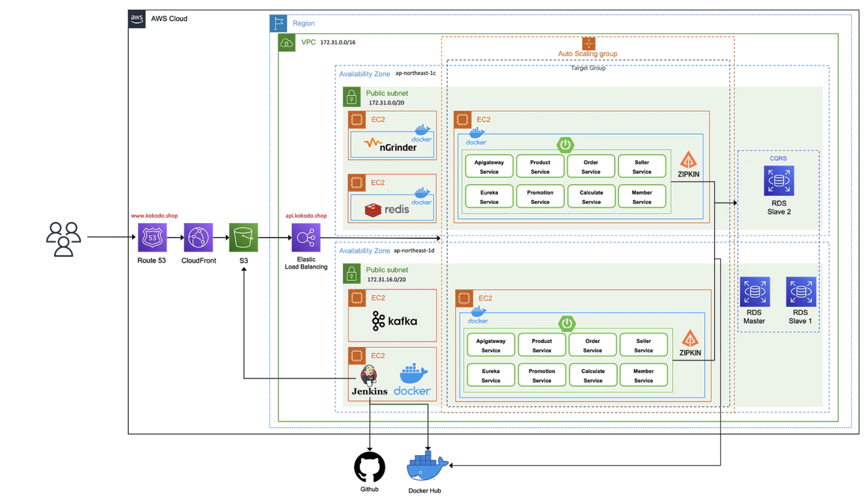Screen dimensions: 868x499
Task: Select the RDS Master database icon
Action: click(754, 292)
